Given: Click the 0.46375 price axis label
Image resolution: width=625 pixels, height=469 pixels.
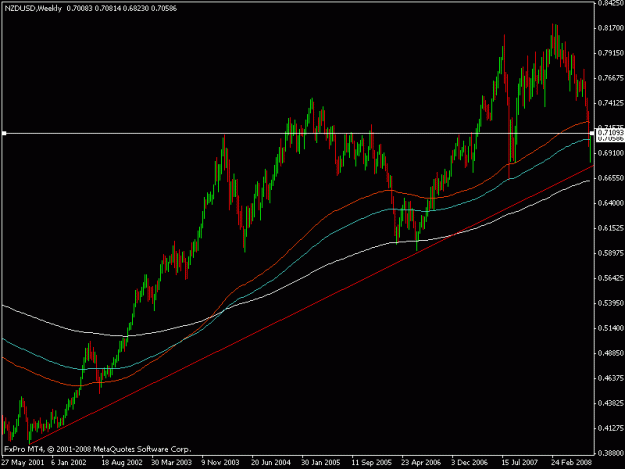Looking at the screenshot, I should (x=611, y=378).
